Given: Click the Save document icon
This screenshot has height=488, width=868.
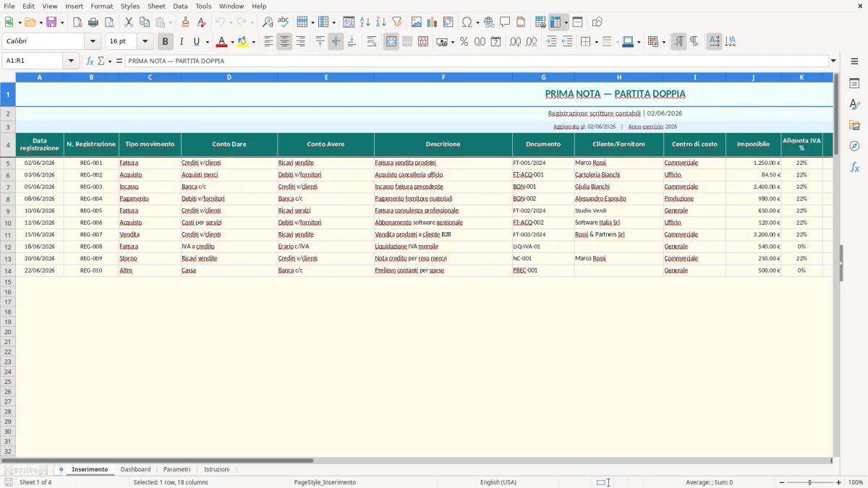Looking at the screenshot, I should coord(51,22).
